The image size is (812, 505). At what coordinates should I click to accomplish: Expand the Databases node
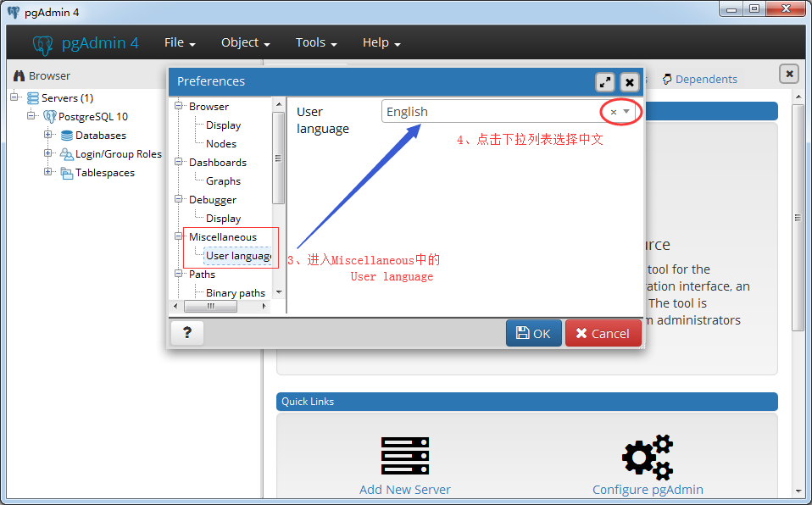pos(48,134)
